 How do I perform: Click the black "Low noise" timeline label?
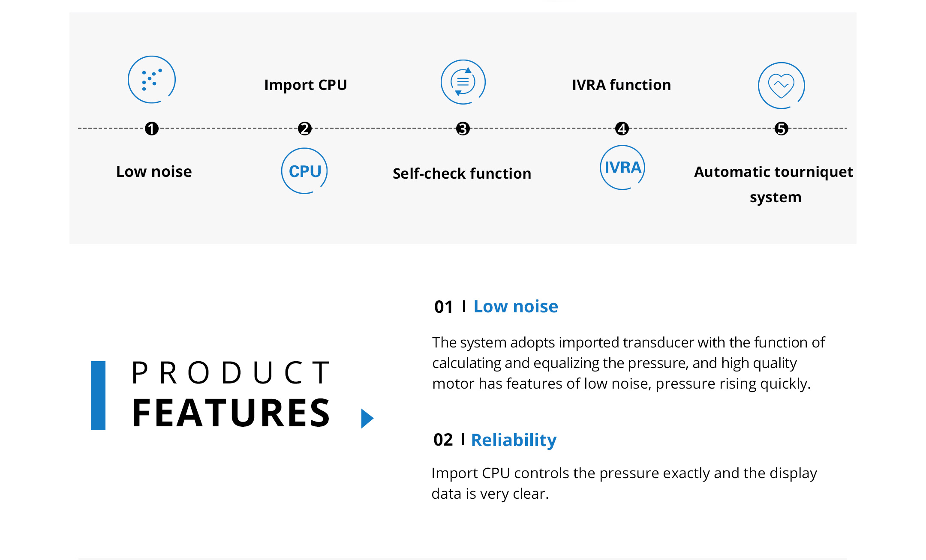point(154,172)
